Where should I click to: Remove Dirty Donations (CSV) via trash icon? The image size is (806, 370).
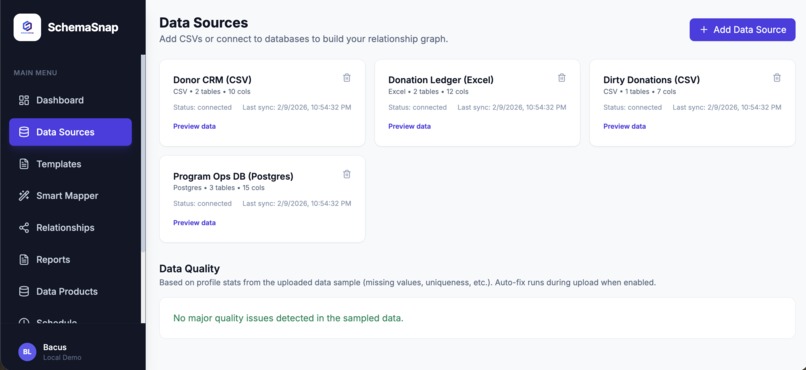tap(777, 78)
